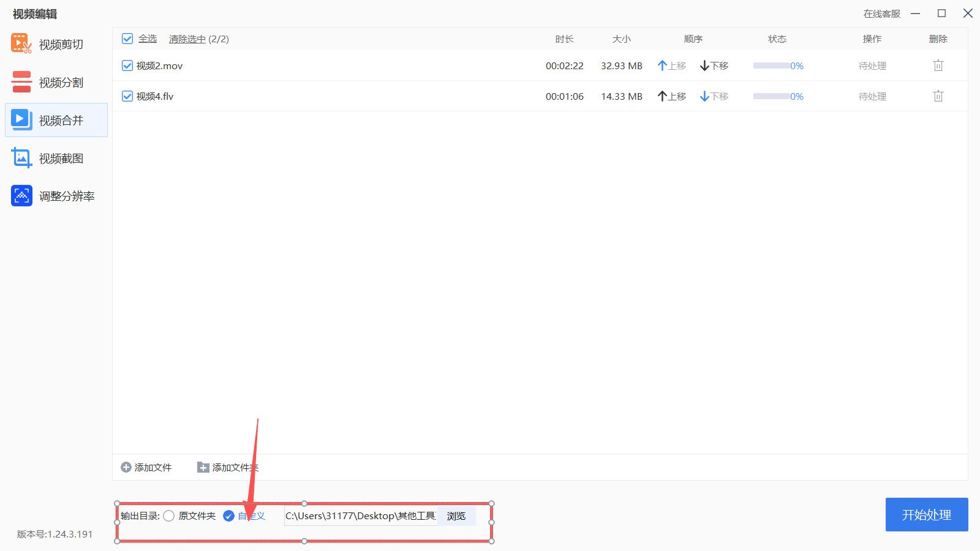
Task: Close the 视频编辑 window
Action: [x=968, y=13]
